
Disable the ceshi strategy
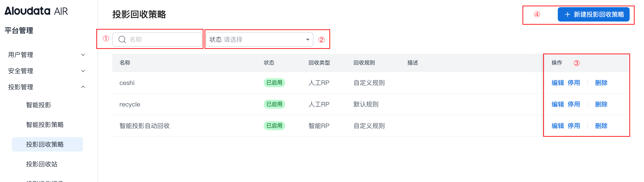coord(573,83)
